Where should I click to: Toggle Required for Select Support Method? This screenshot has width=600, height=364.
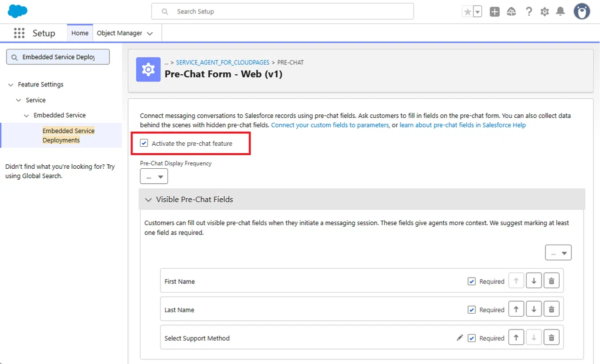tap(471, 338)
